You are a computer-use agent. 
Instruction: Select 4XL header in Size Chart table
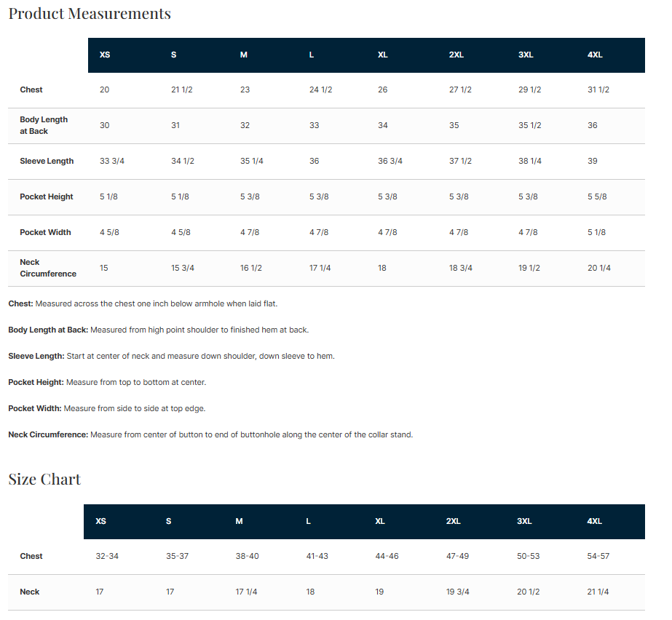(594, 522)
